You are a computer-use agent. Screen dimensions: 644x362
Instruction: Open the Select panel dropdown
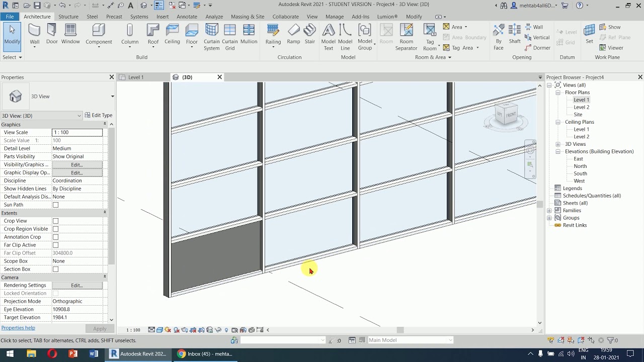(12, 57)
